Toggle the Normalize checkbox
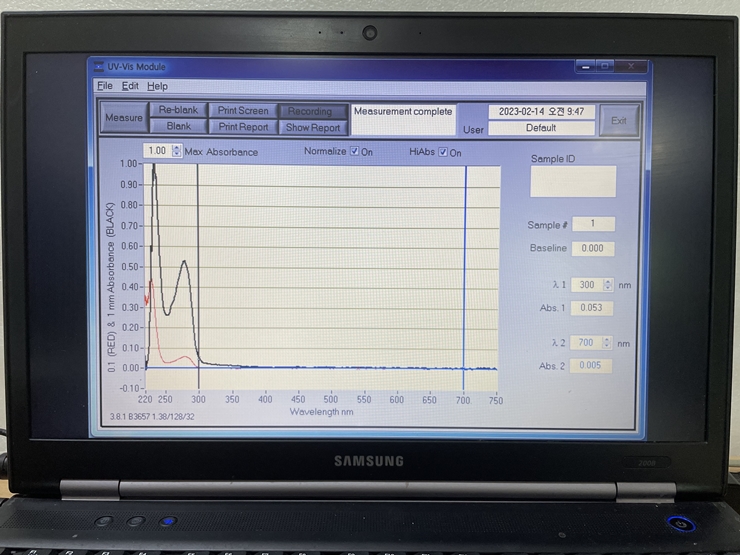Screen dimensions: 740x555 354,152
